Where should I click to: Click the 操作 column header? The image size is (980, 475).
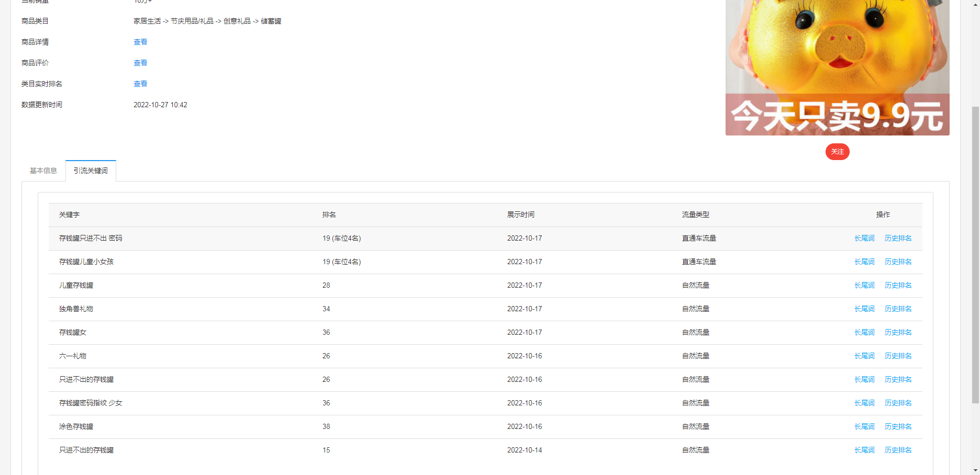pyautogui.click(x=883, y=214)
